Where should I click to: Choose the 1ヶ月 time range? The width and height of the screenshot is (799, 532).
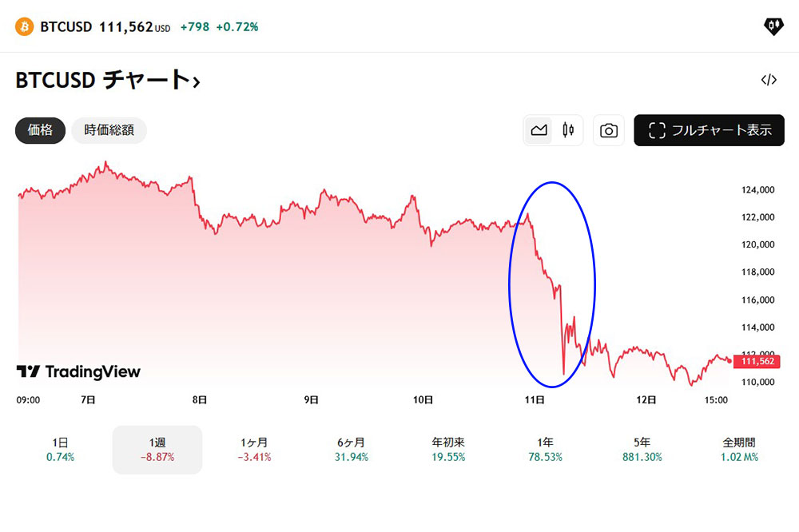254,449
